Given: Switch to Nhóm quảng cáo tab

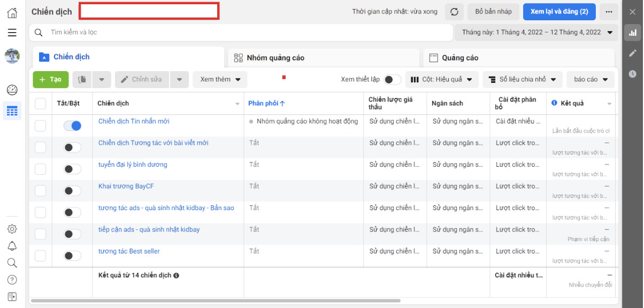Looking at the screenshot, I should (x=324, y=58).
